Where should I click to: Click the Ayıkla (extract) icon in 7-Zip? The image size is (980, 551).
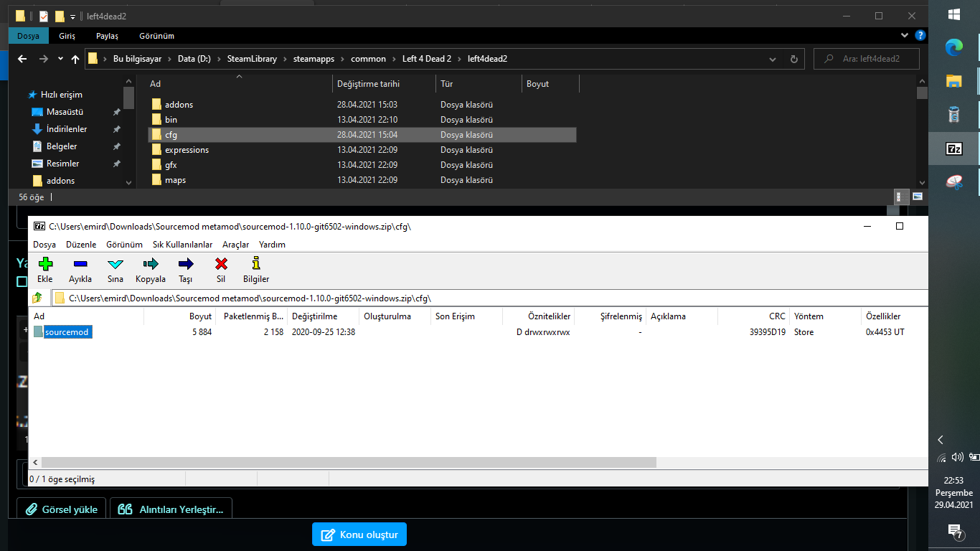tap(80, 264)
